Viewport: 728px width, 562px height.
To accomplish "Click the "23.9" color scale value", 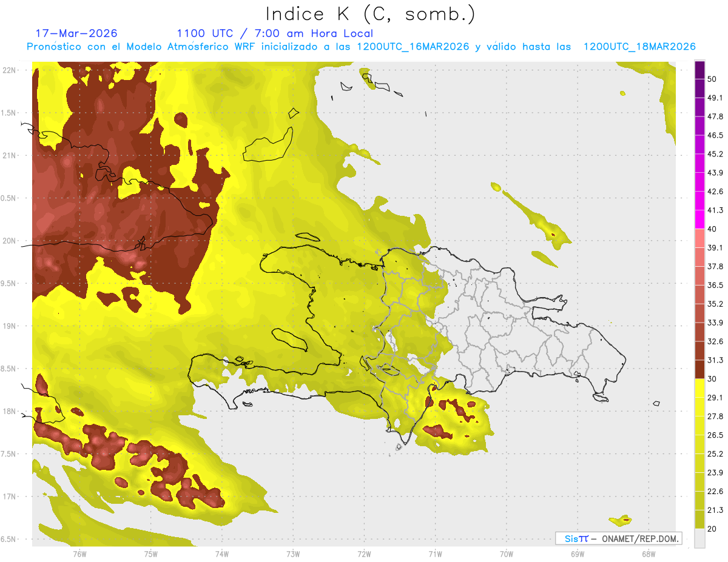I will point(715,473).
